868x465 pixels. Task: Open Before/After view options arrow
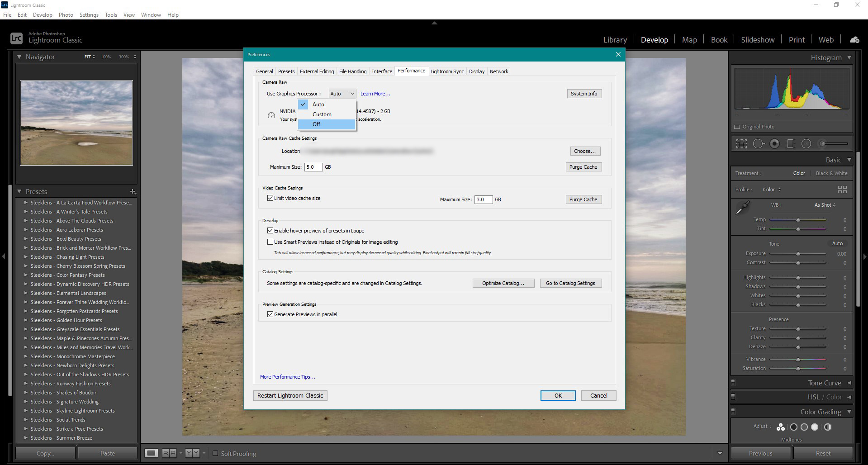(x=204, y=453)
